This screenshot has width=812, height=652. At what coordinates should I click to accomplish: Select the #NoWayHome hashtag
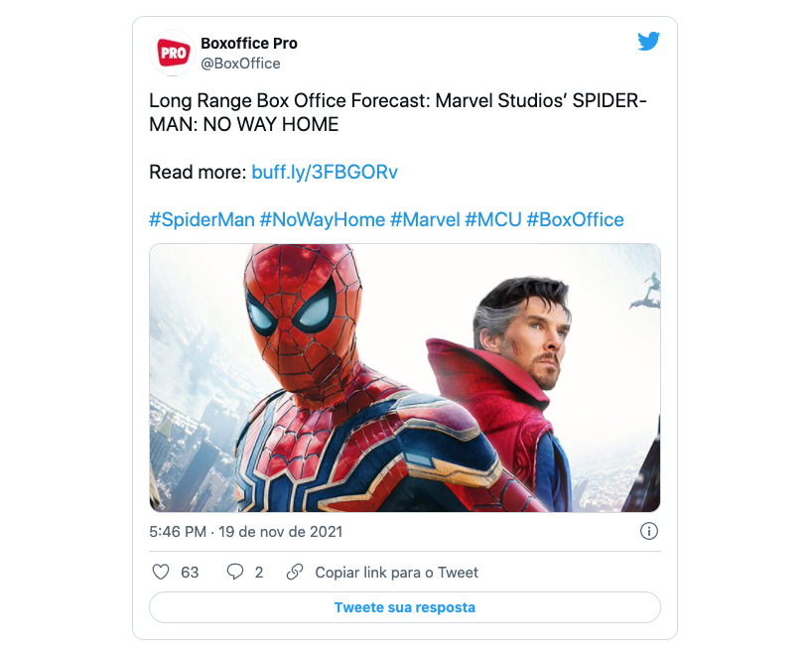323,219
